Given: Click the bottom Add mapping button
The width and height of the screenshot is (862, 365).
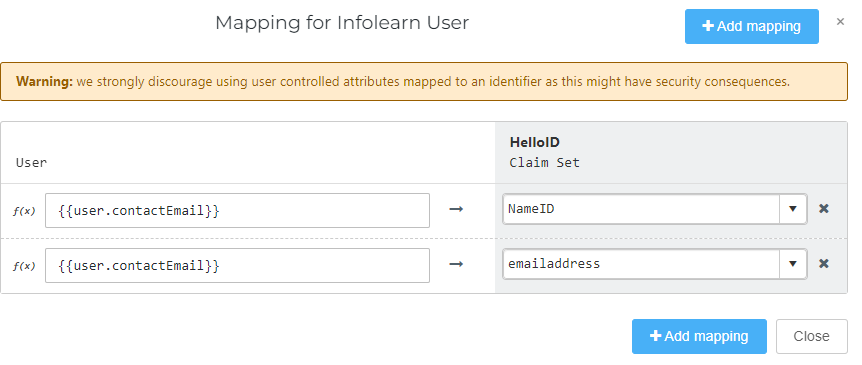Looking at the screenshot, I should (x=699, y=336).
